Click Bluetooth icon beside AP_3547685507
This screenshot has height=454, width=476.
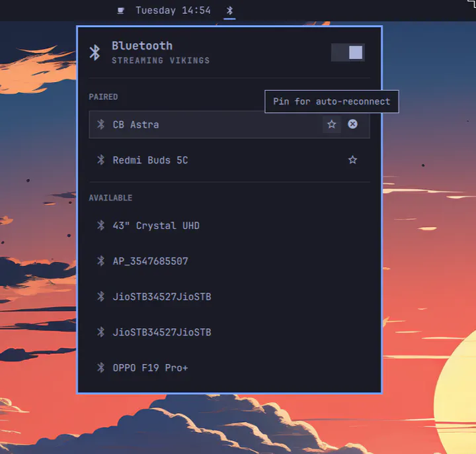(100, 261)
